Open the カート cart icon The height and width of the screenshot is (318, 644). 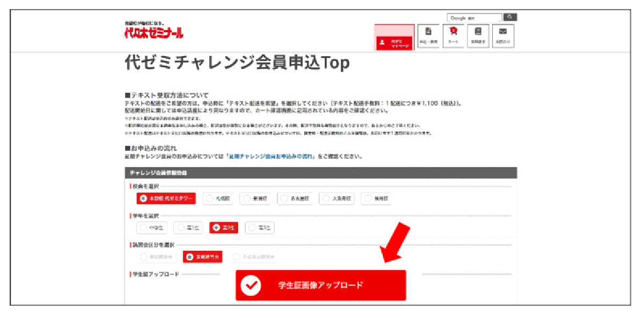[x=453, y=36]
